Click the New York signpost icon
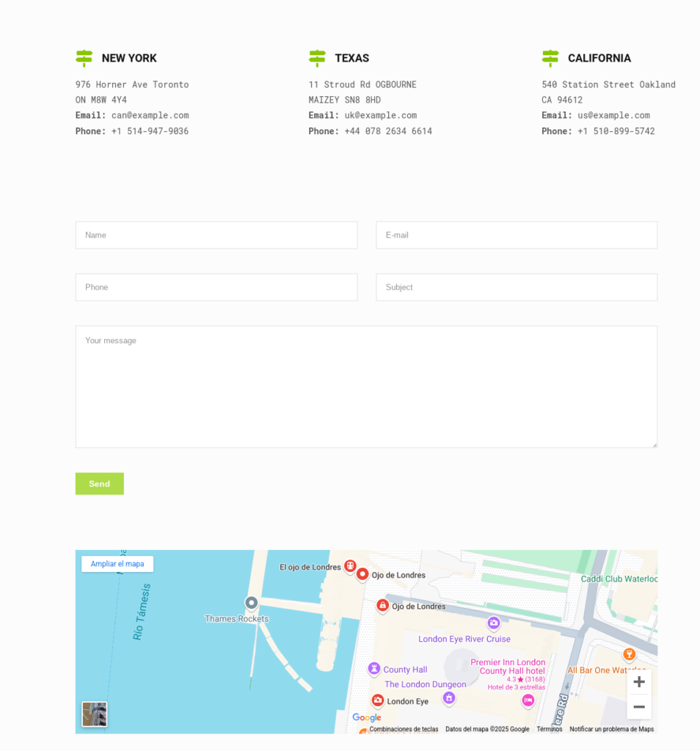This screenshot has width=700, height=751. click(84, 59)
